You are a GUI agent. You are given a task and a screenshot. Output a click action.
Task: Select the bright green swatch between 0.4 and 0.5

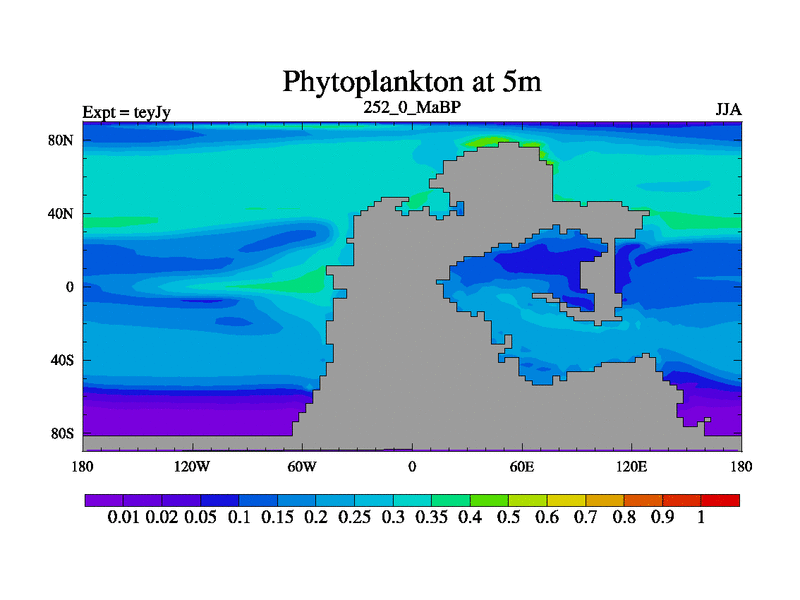(x=489, y=500)
